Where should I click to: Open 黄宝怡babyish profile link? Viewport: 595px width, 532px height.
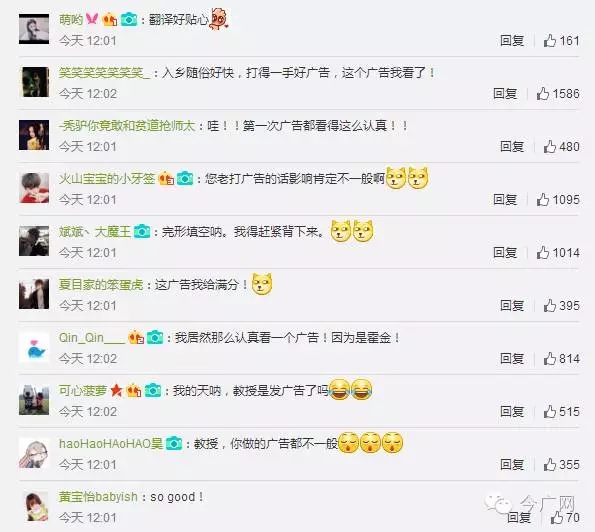coord(98,497)
